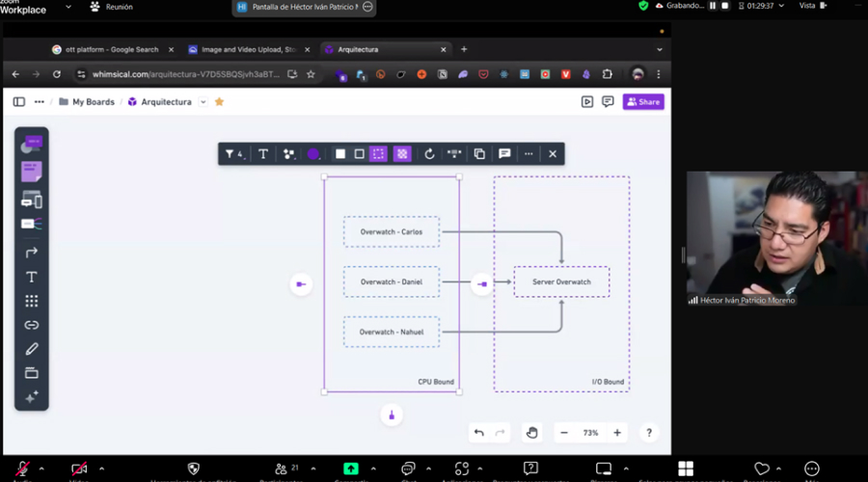Screen dimensions: 868x482
Task: Toggle the hand pan tool
Action: click(x=532, y=433)
